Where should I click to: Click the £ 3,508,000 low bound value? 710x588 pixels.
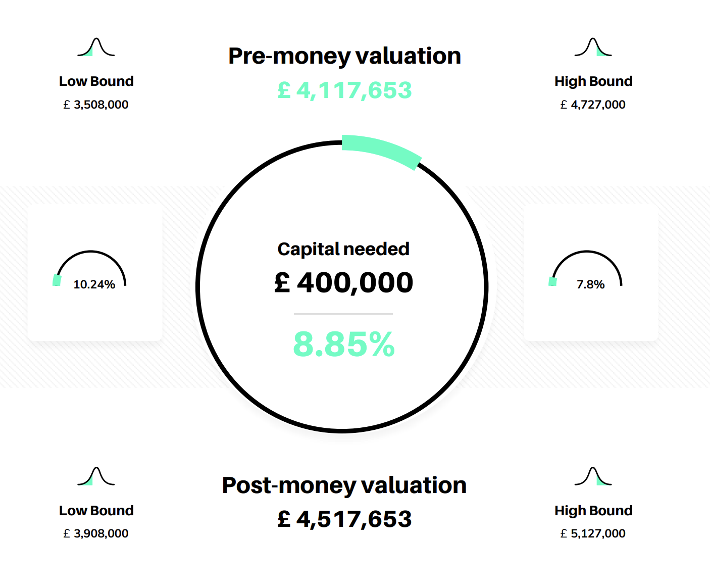[96, 105]
